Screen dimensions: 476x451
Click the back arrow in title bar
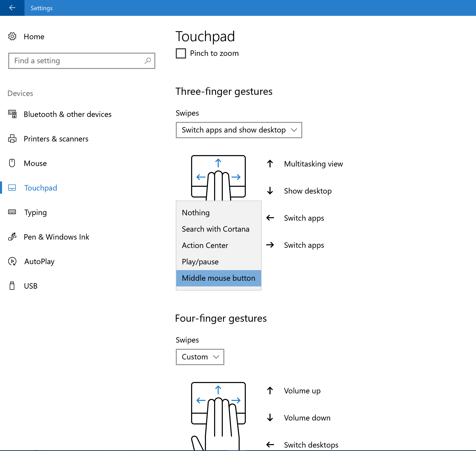point(12,8)
